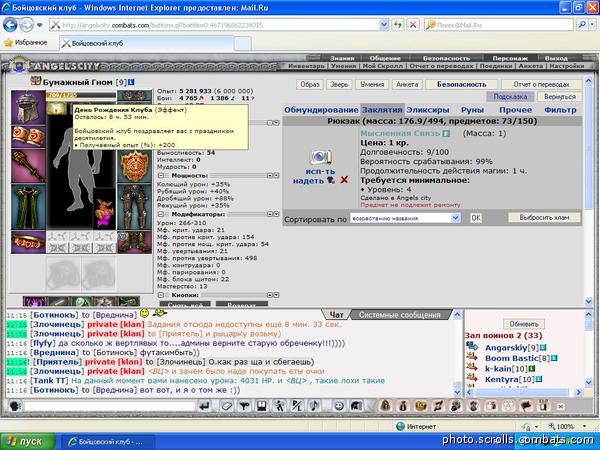The image size is (600, 450).
Task: Click the club birthday effect icon
Action: (57, 109)
